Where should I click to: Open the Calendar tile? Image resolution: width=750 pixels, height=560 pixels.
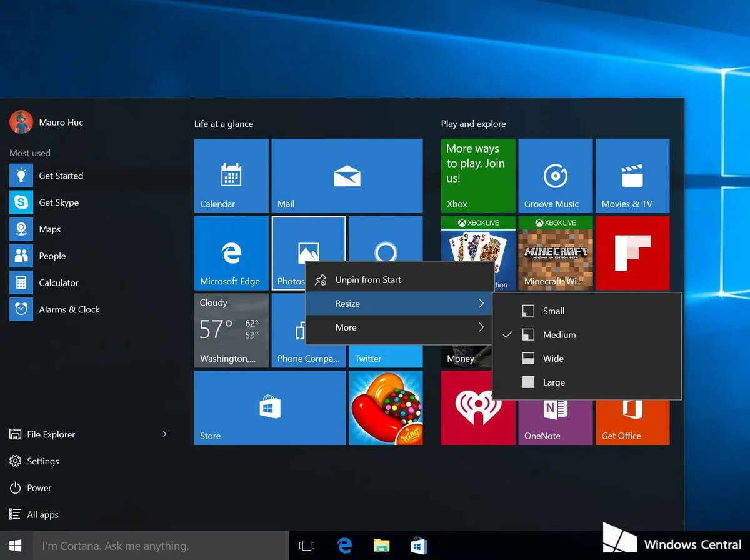(x=231, y=175)
